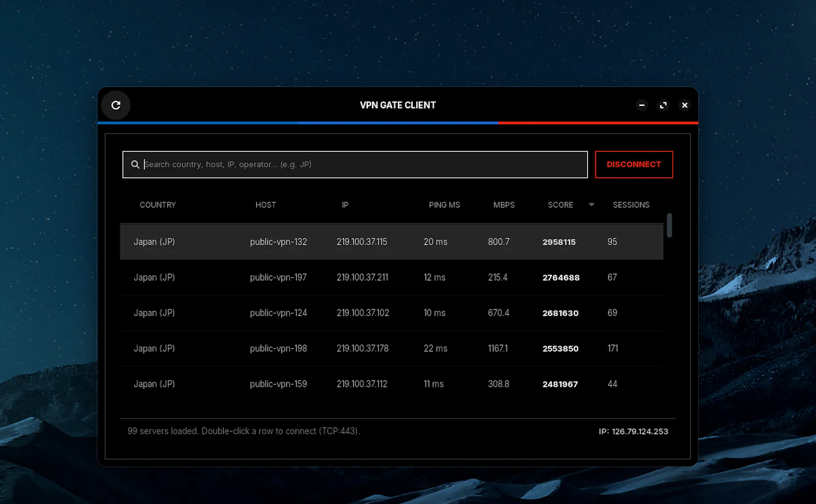Select host public-vpn-198

[x=278, y=349]
